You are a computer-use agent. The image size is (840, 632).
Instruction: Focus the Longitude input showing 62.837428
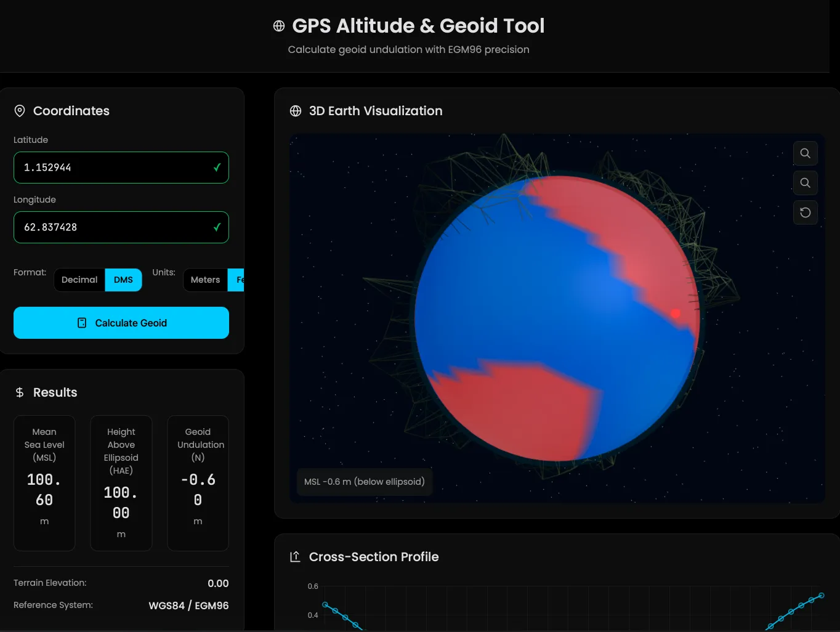pos(111,227)
